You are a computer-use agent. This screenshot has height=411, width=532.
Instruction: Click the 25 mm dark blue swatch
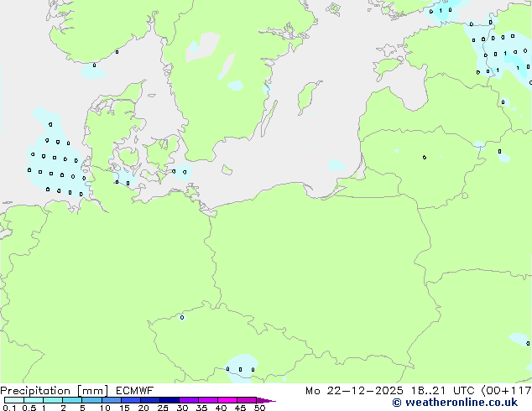click(170, 400)
